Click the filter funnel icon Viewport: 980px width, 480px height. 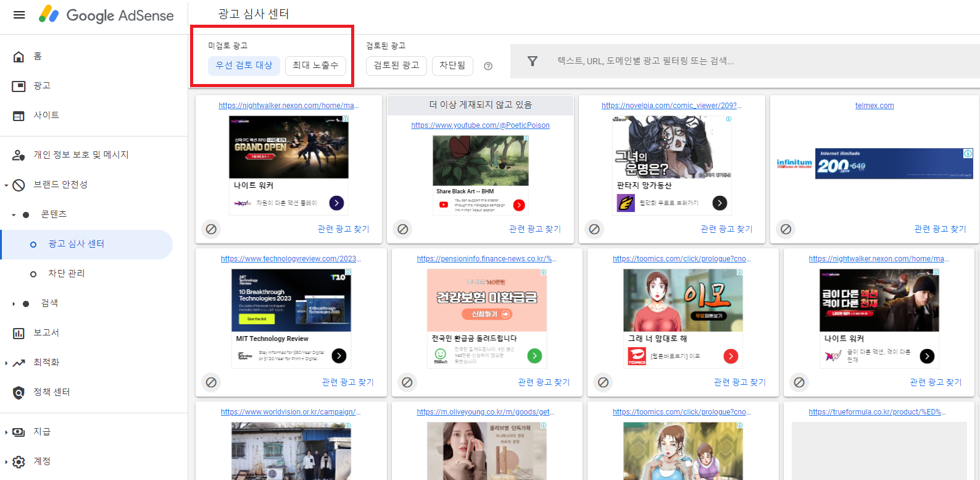click(x=533, y=61)
